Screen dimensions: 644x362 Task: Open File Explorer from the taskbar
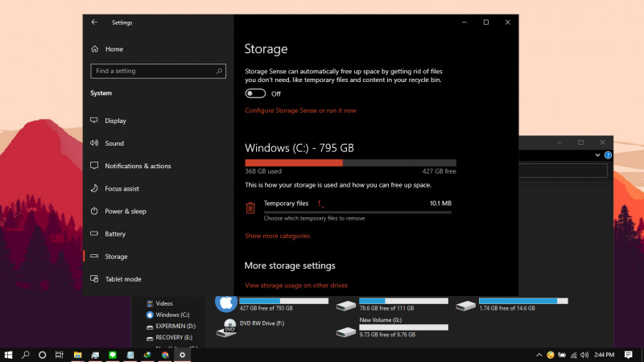click(x=77, y=355)
